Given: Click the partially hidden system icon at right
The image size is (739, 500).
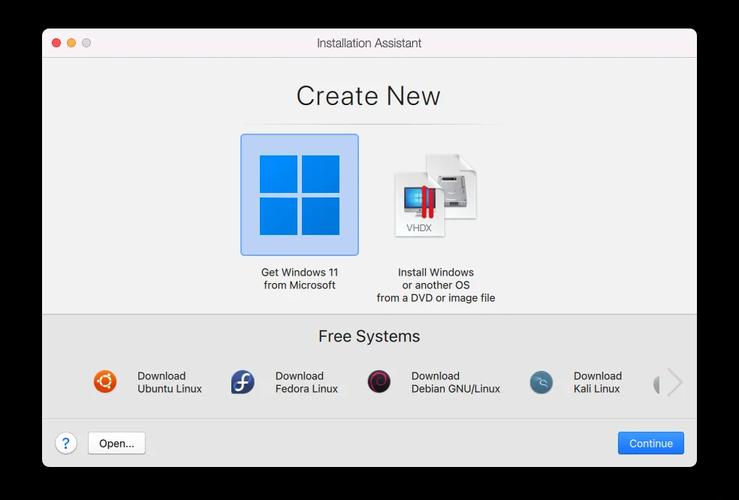Looking at the screenshot, I should click(657, 383).
